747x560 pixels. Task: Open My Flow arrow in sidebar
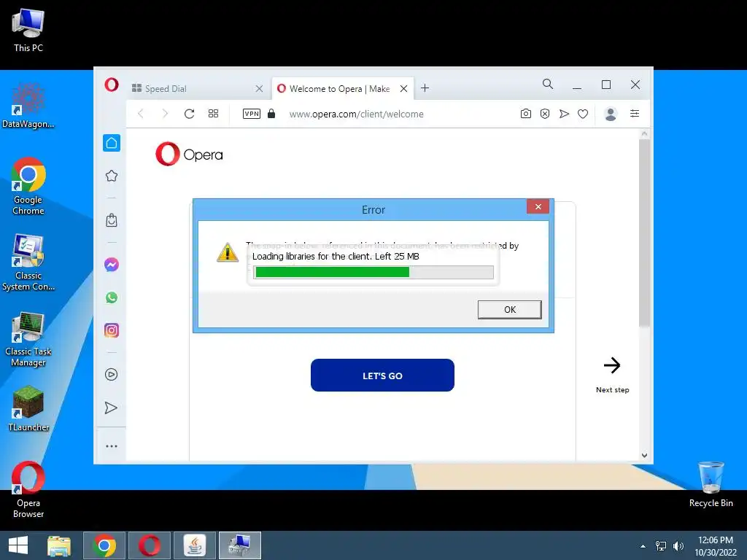pyautogui.click(x=111, y=408)
